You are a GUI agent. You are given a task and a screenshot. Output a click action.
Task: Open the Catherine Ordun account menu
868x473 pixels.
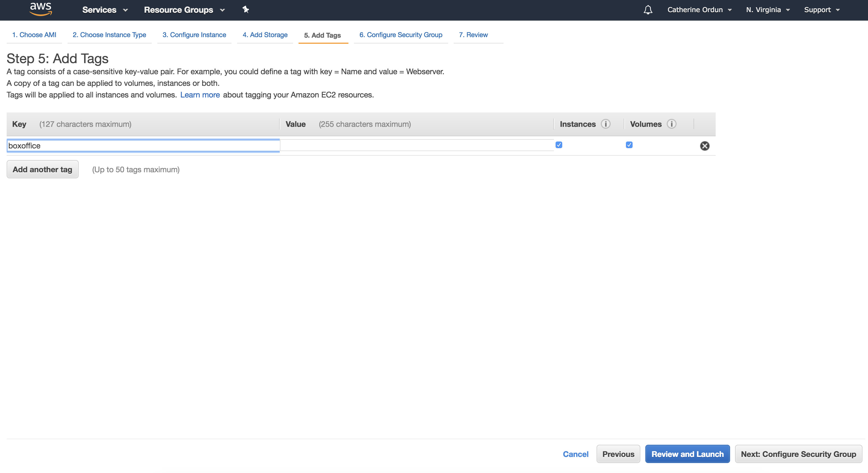pos(699,10)
